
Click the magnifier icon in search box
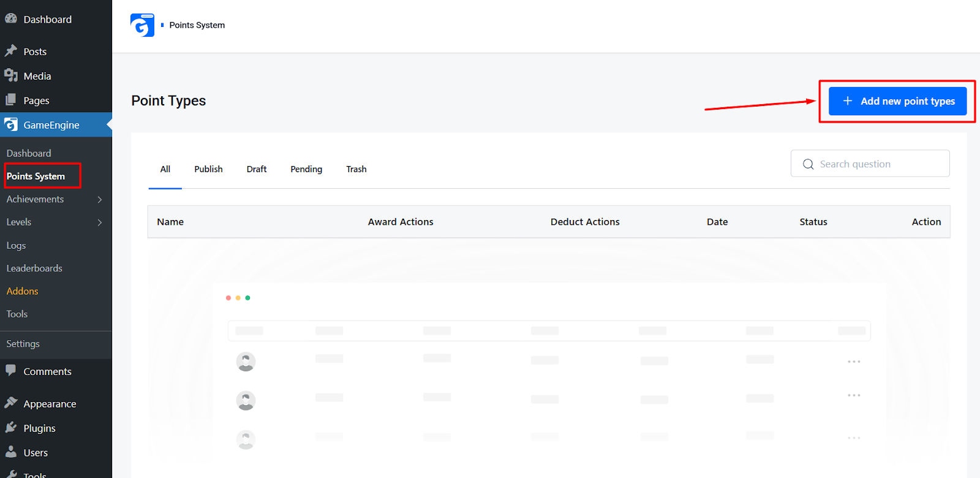808,164
